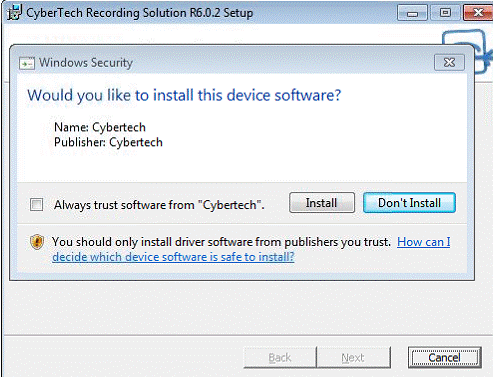Close the Windows Security dialog
This screenshot has height=377, width=493.
449,62
